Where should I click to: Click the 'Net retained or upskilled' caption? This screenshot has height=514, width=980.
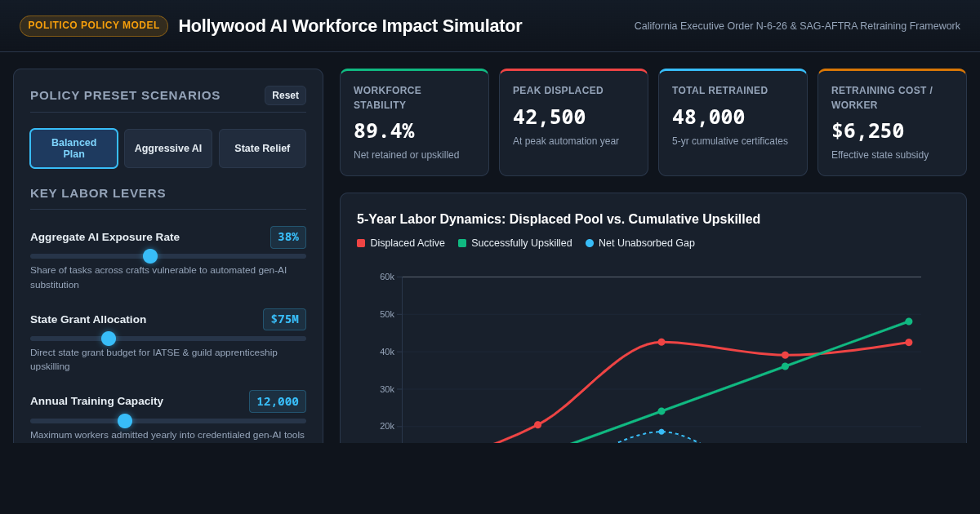point(407,155)
